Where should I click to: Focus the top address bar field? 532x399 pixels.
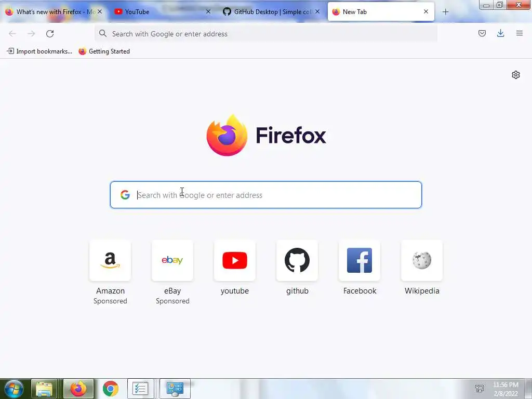266,34
